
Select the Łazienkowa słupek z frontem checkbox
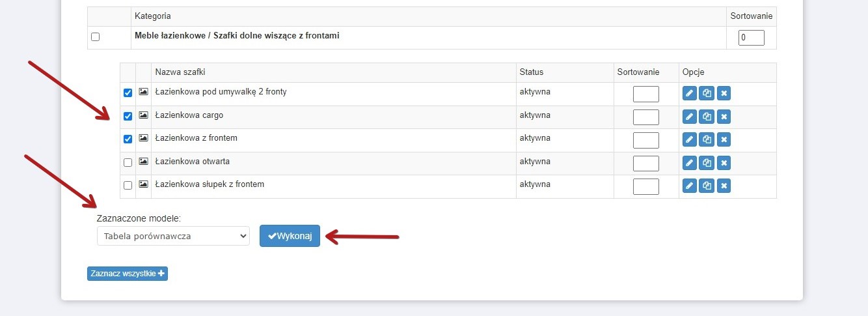tap(128, 185)
